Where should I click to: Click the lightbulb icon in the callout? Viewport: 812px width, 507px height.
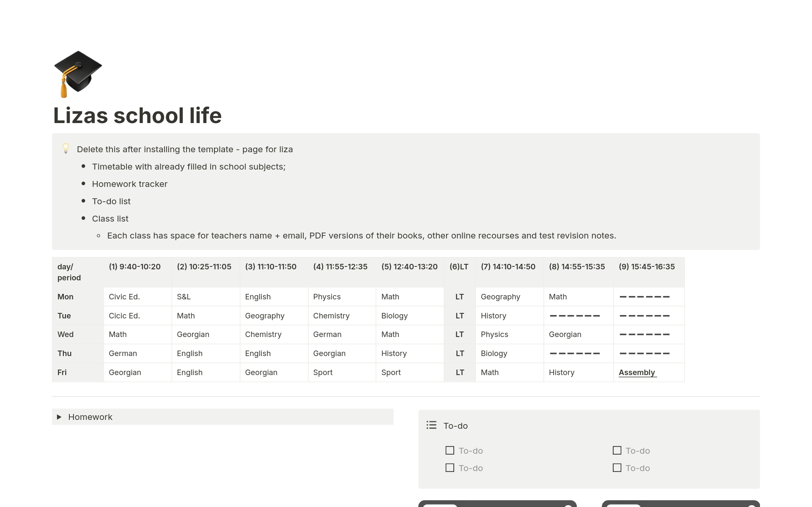[x=66, y=149]
